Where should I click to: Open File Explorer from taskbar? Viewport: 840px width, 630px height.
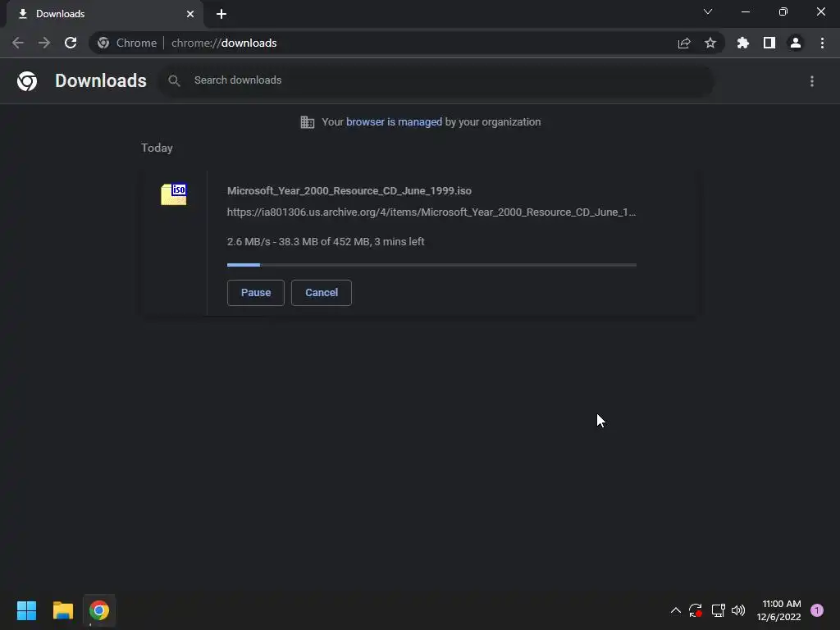(x=62, y=610)
